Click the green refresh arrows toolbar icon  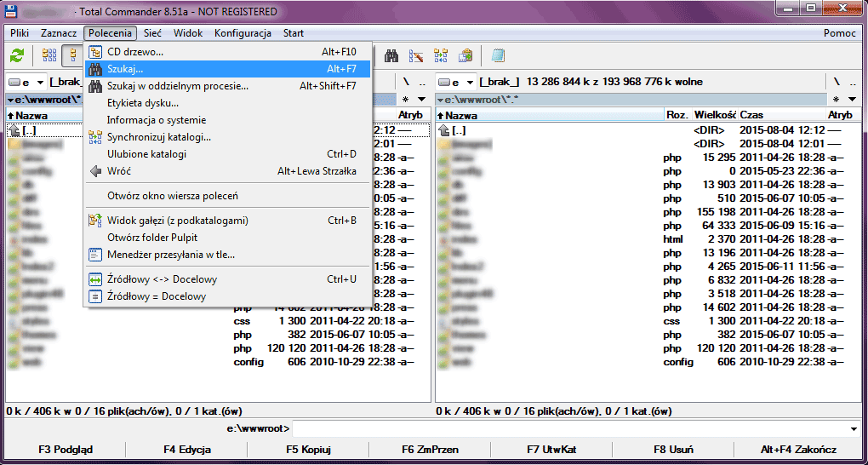[18, 56]
